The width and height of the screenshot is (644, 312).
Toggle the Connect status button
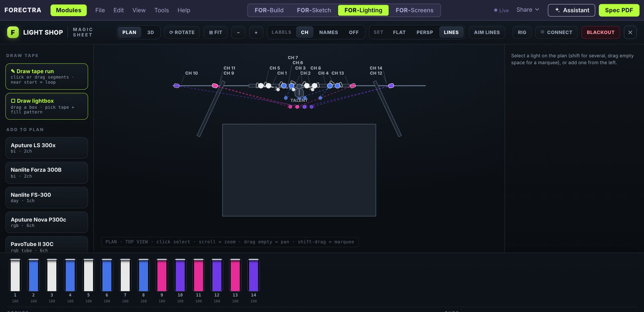(x=557, y=32)
